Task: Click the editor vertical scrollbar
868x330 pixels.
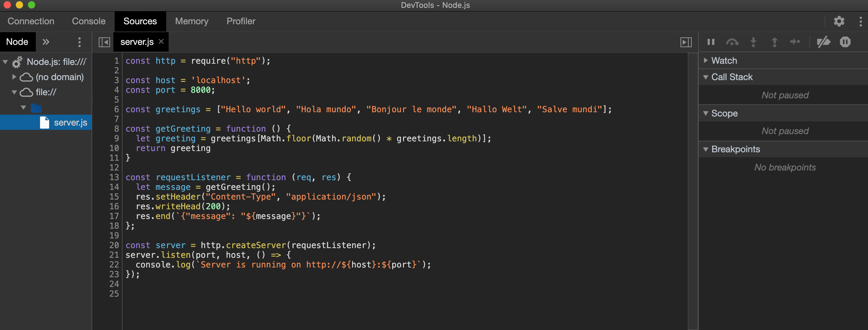Action: tap(692, 191)
